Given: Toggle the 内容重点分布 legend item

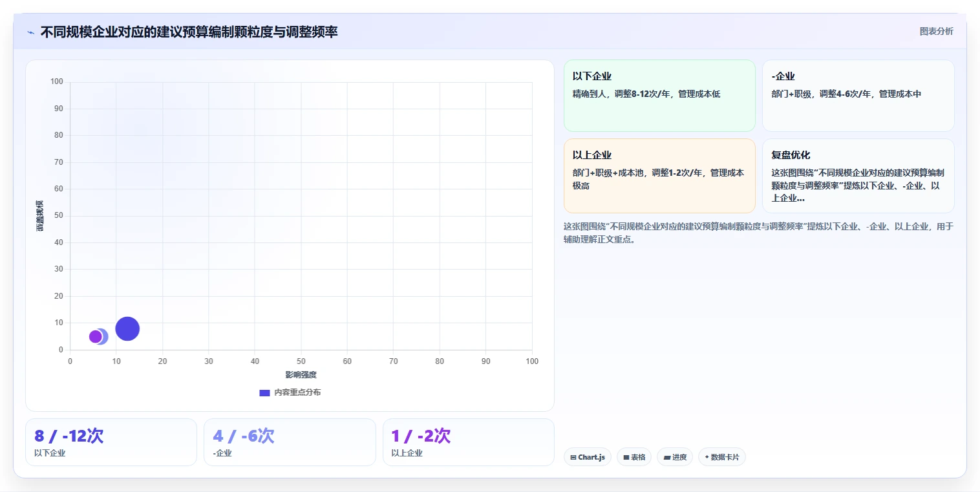Looking at the screenshot, I should [290, 392].
